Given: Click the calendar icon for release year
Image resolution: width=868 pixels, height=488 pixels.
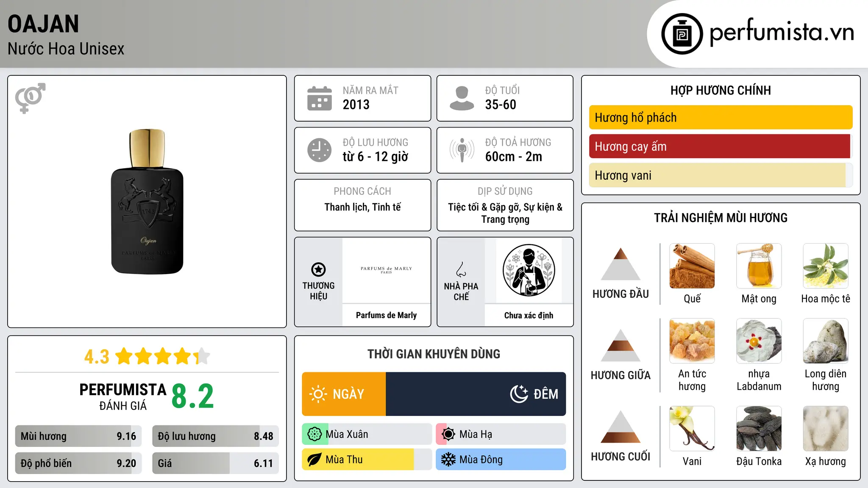Looking at the screenshot, I should coord(320,98).
